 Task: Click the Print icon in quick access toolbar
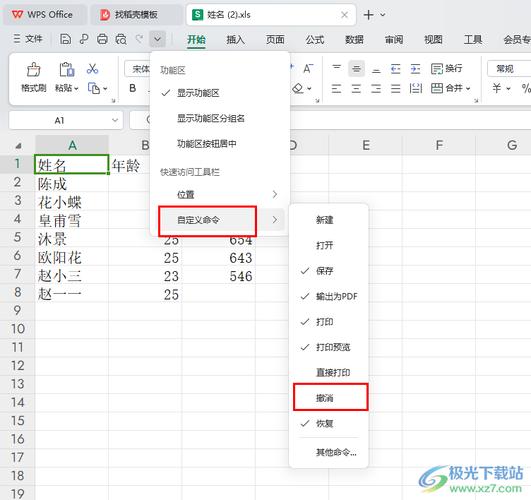[102, 39]
